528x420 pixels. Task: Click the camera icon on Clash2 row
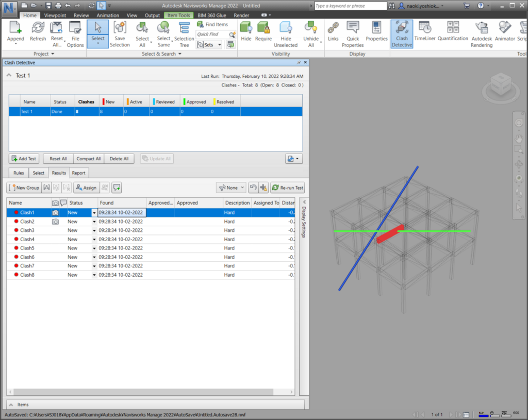click(x=55, y=222)
